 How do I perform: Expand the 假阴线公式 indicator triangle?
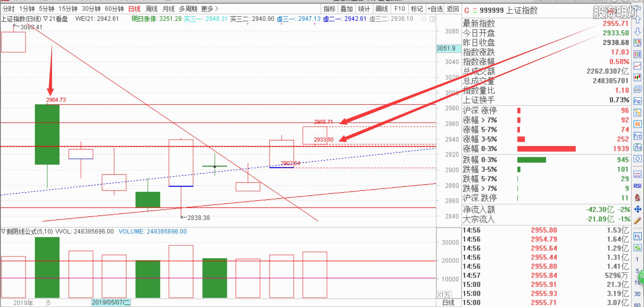click(x=3, y=232)
